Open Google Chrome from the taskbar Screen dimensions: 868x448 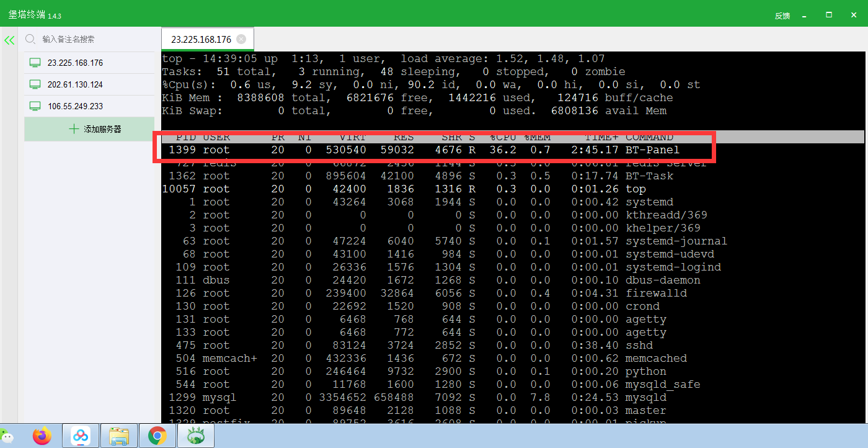point(157,436)
